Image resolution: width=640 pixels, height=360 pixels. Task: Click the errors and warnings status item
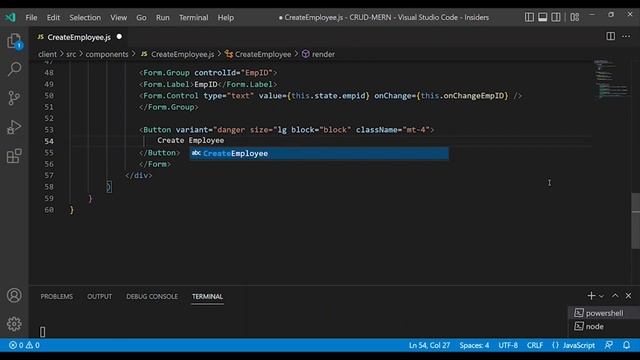tap(24, 345)
